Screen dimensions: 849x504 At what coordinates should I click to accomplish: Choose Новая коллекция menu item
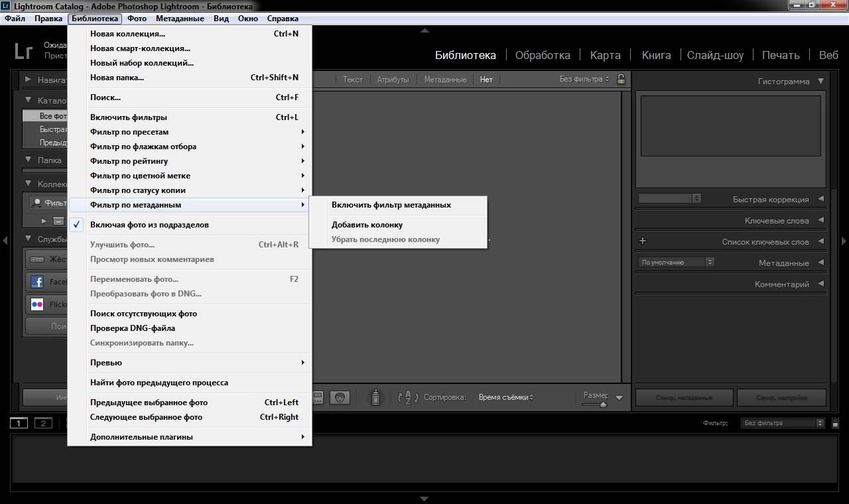click(x=190, y=34)
